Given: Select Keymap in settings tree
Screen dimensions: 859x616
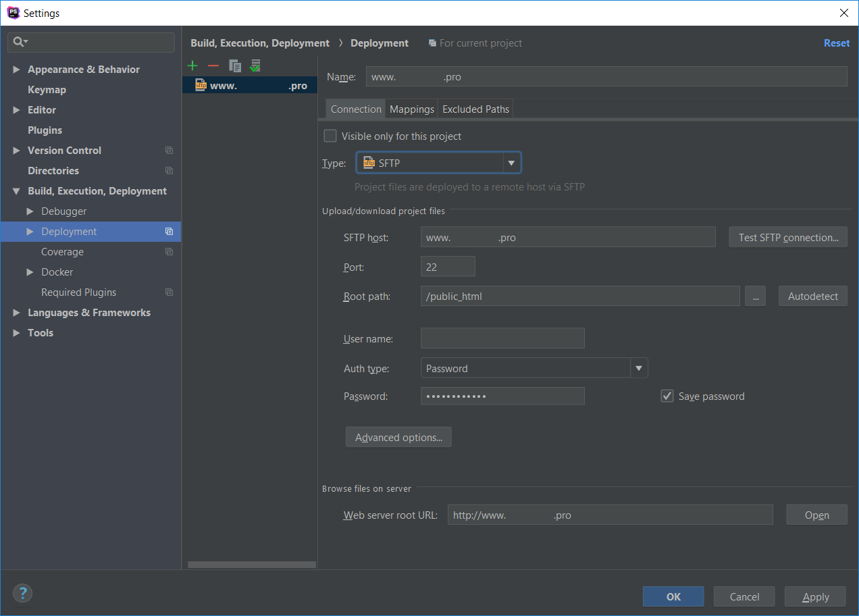Looking at the screenshot, I should [47, 90].
